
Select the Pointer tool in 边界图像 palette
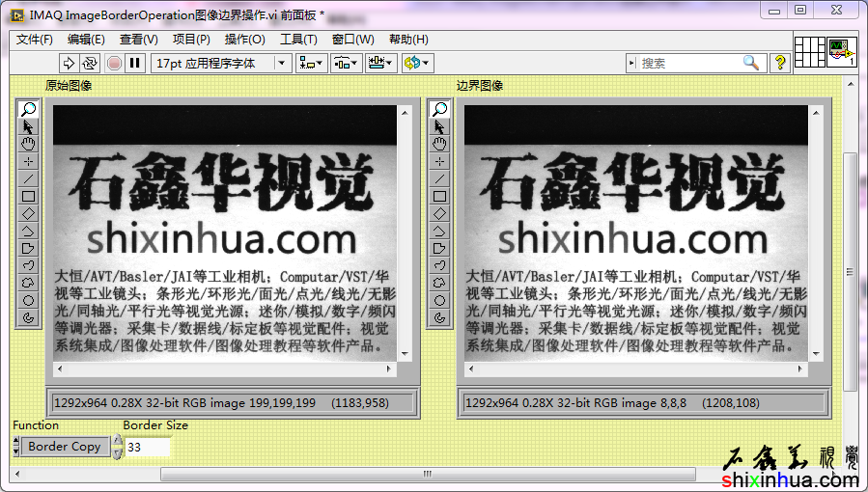click(439, 127)
